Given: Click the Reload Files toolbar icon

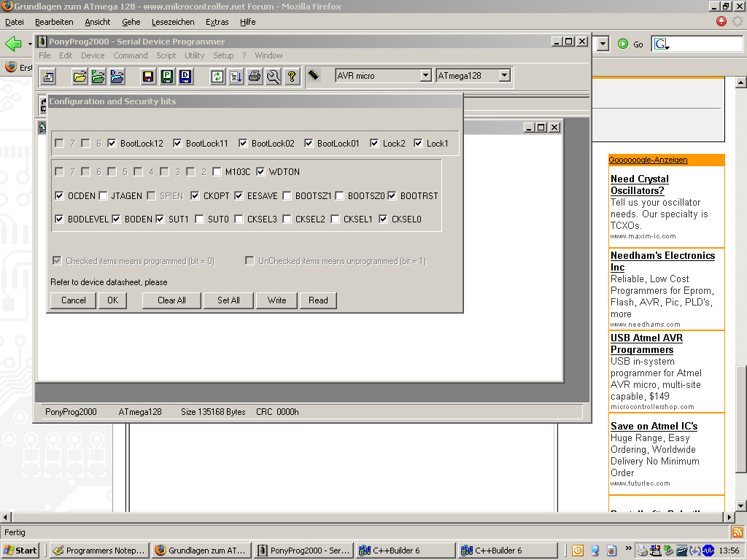Looking at the screenshot, I should tap(217, 76).
